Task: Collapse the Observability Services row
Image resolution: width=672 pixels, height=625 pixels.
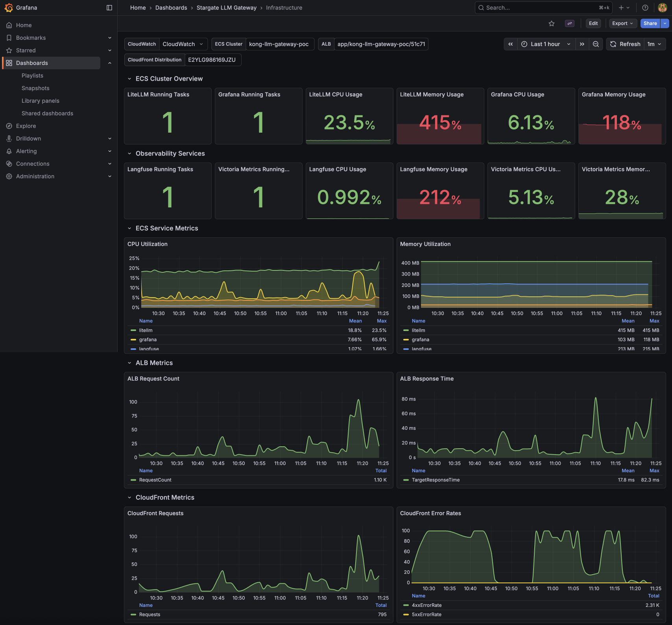Action: tap(129, 153)
